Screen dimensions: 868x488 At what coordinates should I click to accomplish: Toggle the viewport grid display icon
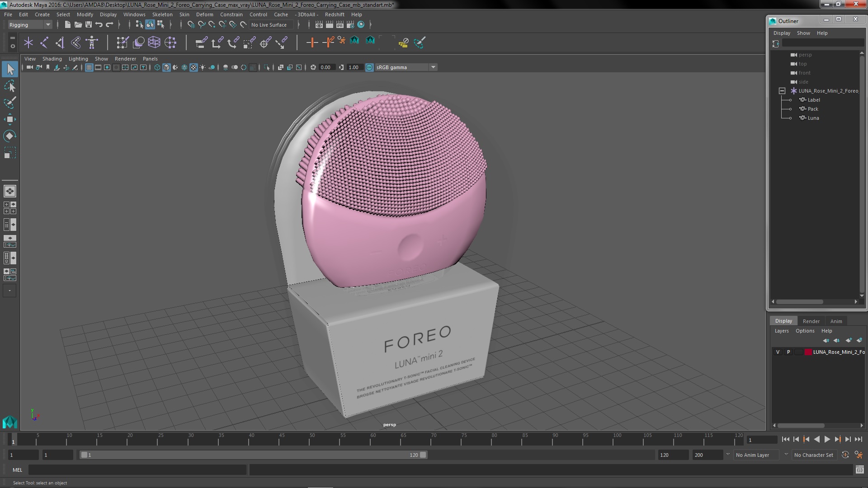click(x=89, y=67)
